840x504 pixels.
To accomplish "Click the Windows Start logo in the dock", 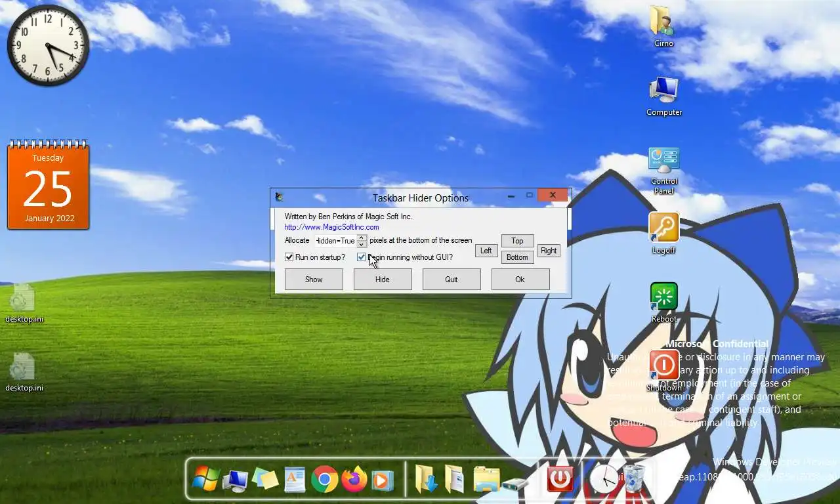I will pyautogui.click(x=205, y=479).
